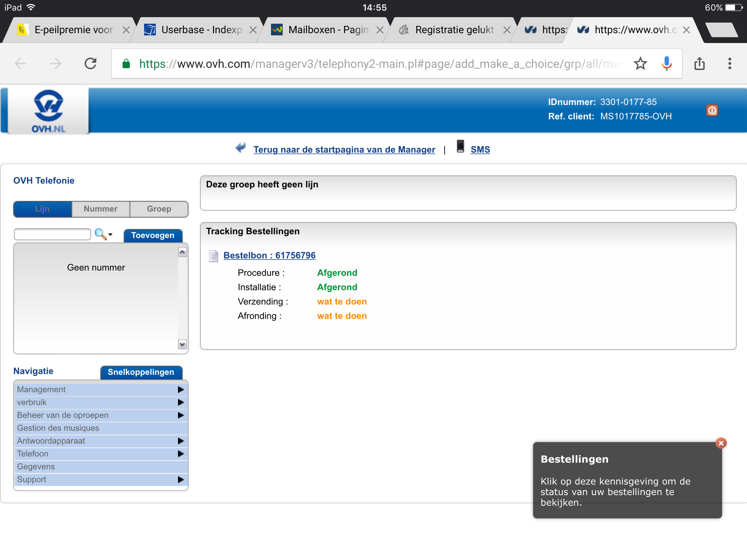Viewport: 747px width, 560px height.
Task: Click the browser reload icon
Action: [90, 64]
